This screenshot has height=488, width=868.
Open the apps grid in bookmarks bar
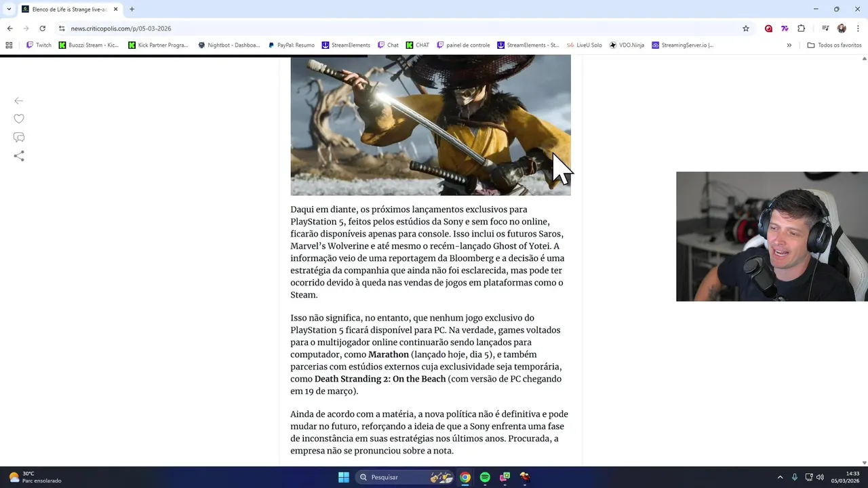pyautogui.click(x=9, y=45)
